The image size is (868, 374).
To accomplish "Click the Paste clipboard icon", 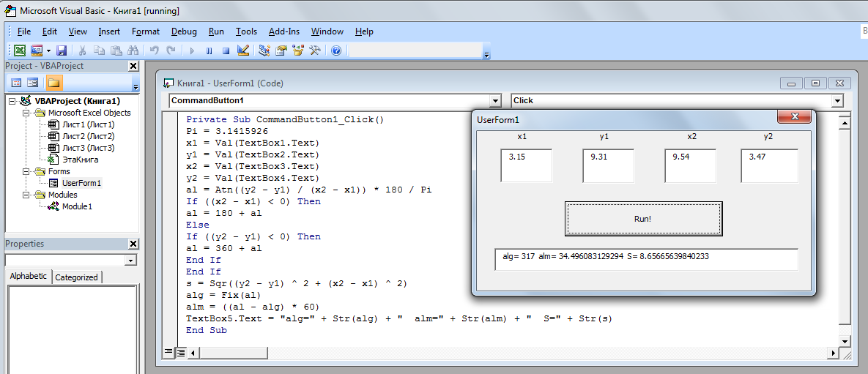I will [116, 51].
